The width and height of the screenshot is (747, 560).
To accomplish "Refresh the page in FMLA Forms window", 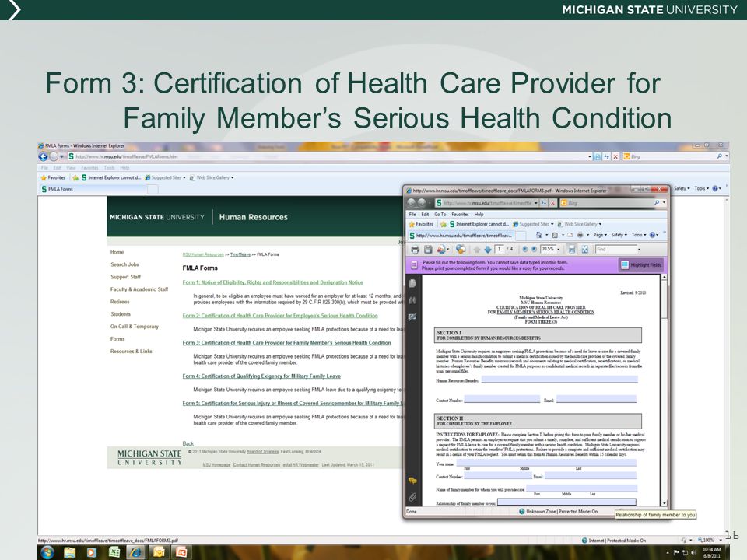I will (x=606, y=156).
